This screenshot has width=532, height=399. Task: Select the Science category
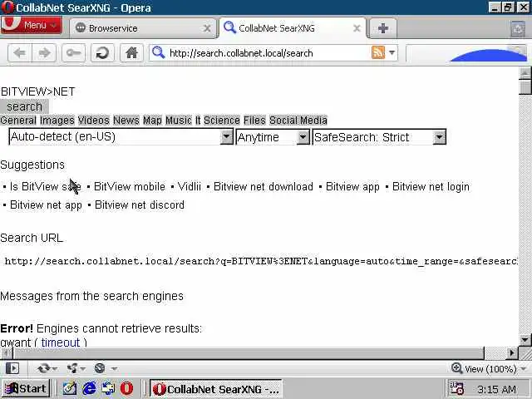click(x=222, y=121)
